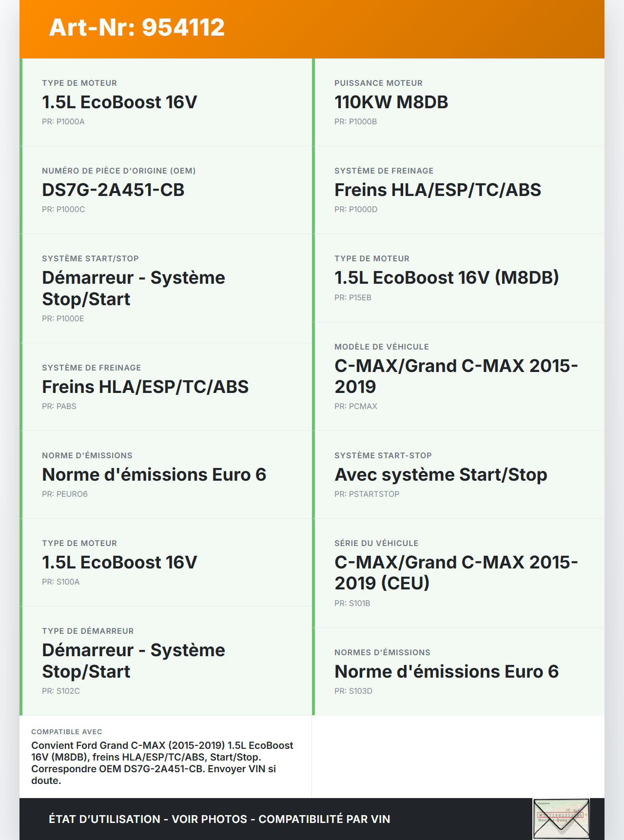This screenshot has height=840, width=624.
Task: Click the Puissance moteur label
Action: click(378, 83)
